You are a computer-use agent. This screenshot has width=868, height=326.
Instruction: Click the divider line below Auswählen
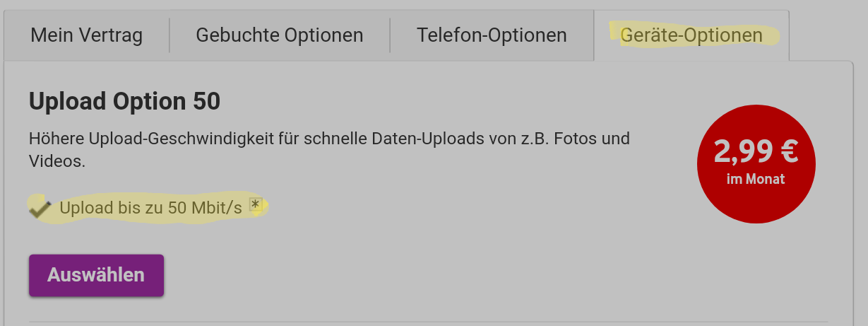coord(428,322)
